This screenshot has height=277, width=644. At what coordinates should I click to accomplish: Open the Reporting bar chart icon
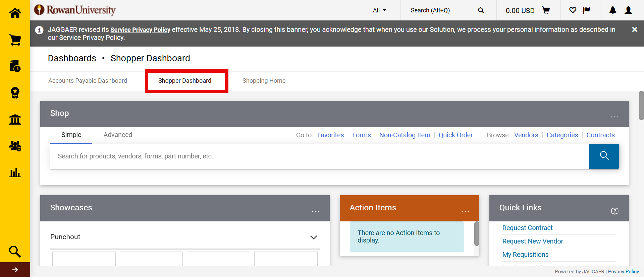point(15,173)
